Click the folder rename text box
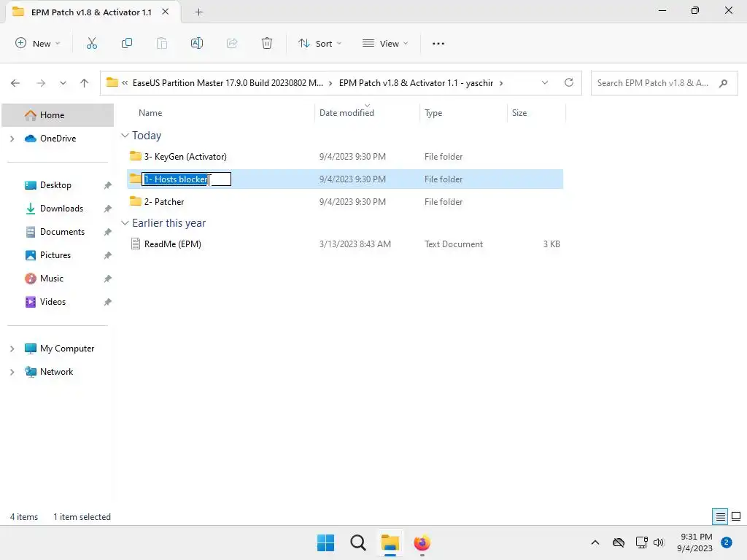This screenshot has width=747, height=560. click(x=187, y=179)
